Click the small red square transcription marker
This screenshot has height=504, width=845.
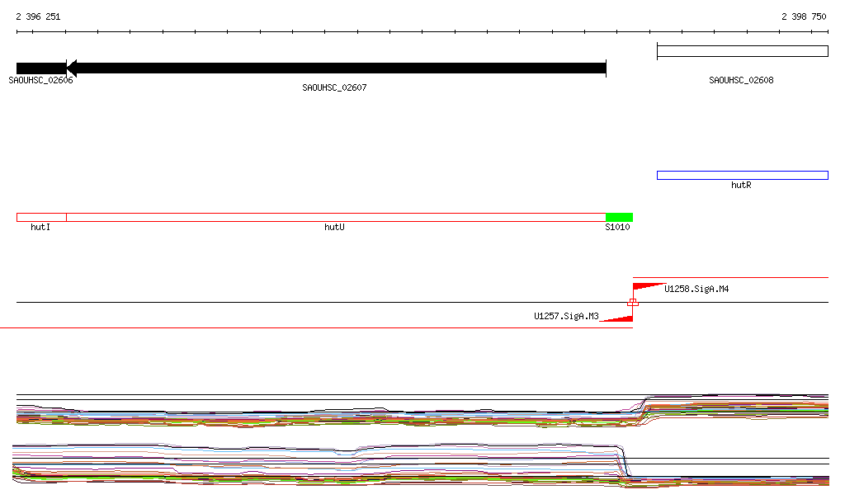[633, 303]
